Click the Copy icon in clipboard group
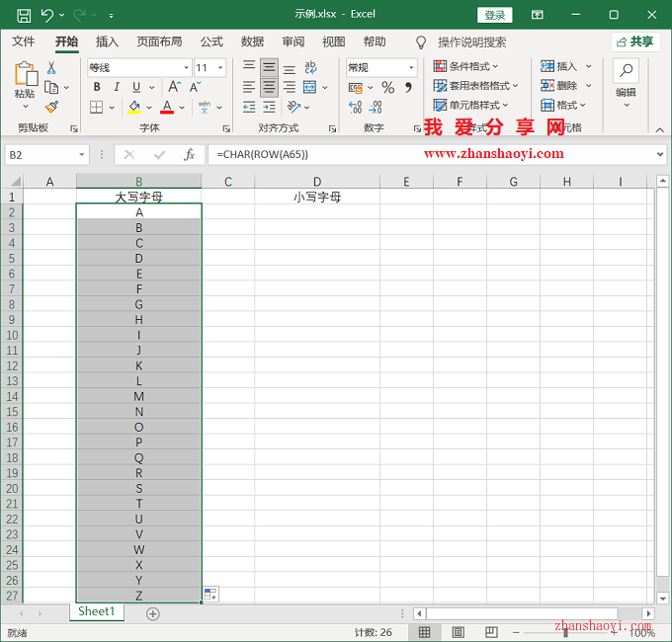 (51, 87)
